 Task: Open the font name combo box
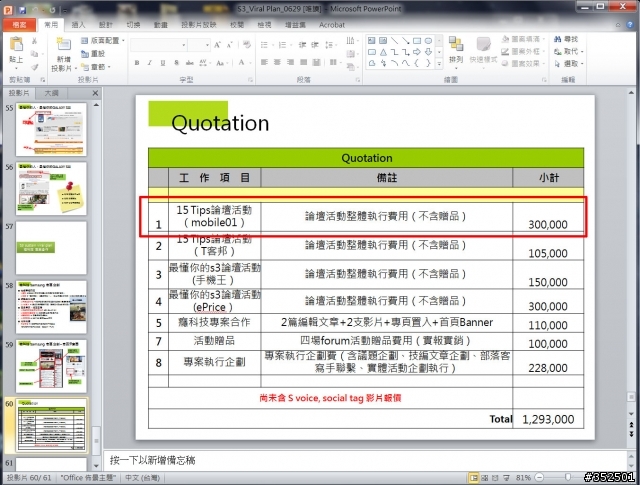point(158,45)
